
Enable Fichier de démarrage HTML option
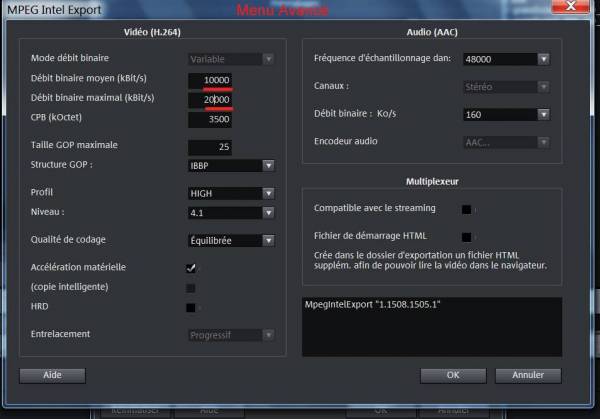click(466, 237)
